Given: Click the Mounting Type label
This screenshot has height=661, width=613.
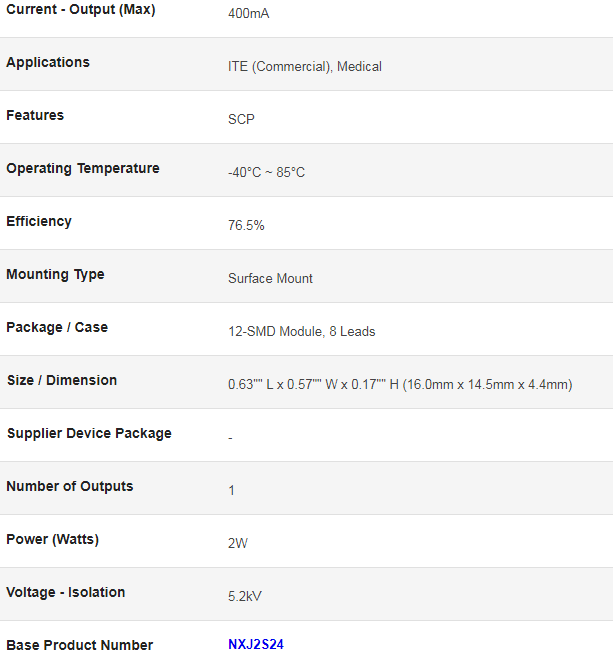Looking at the screenshot, I should [55, 274].
